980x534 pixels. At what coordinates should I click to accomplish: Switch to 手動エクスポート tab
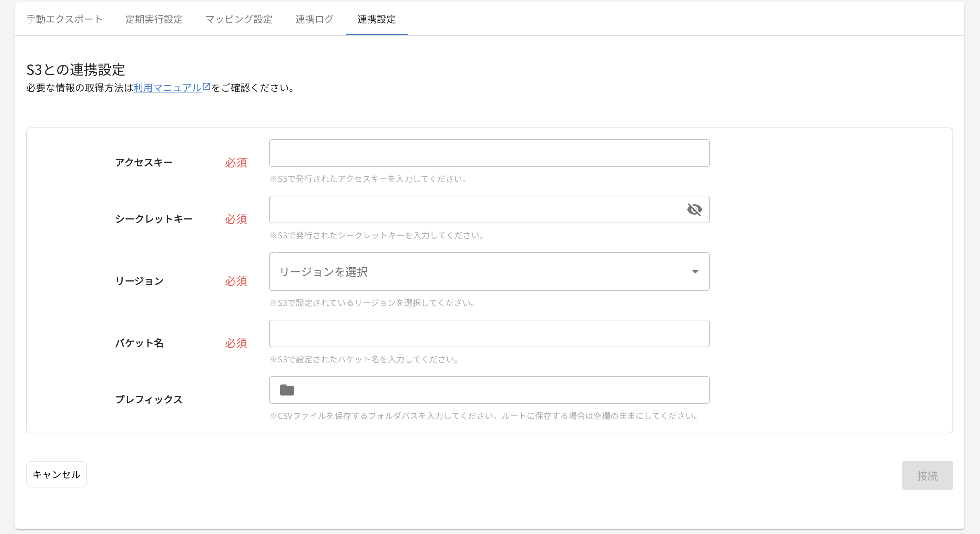[x=64, y=19]
